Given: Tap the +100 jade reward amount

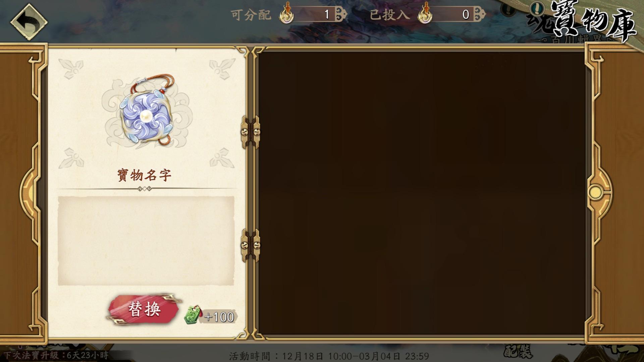Looking at the screenshot, I should pyautogui.click(x=219, y=317).
